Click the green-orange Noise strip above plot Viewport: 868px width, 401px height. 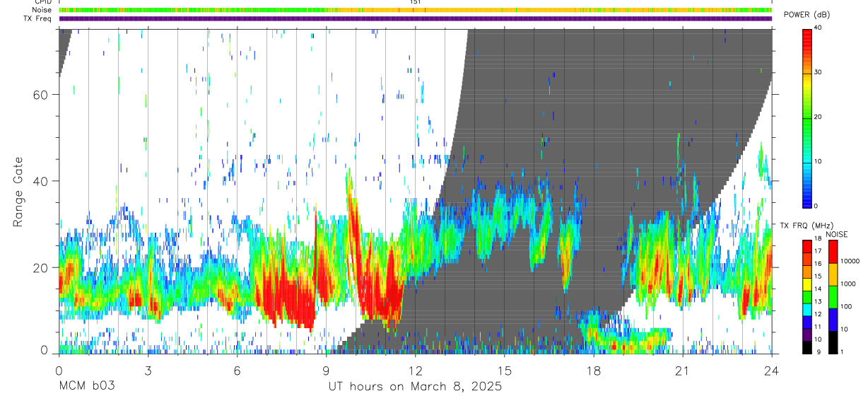pyautogui.click(x=415, y=10)
